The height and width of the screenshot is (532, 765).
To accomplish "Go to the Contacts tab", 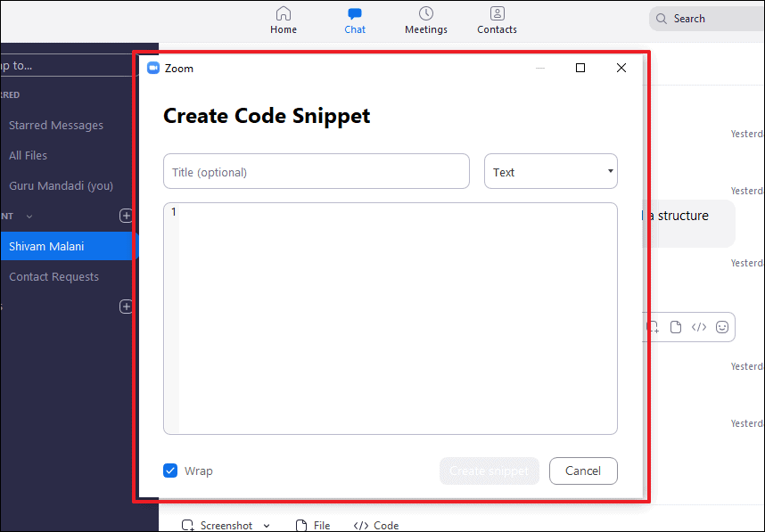I will (x=497, y=20).
